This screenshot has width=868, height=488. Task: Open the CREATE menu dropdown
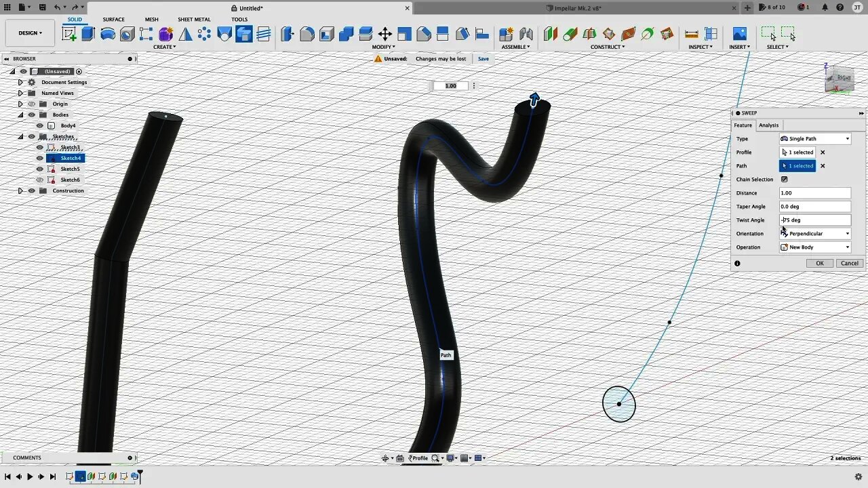point(165,47)
